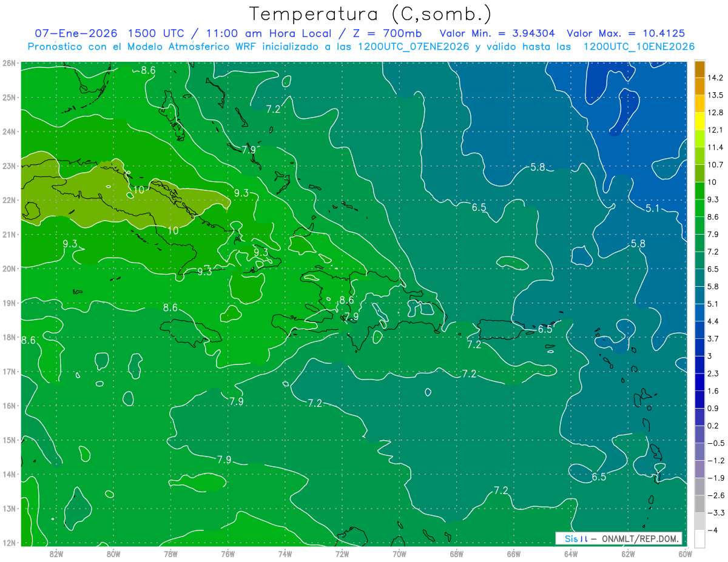Click the "-0.5" color scale label
This screenshot has height=562, width=728.
point(716,443)
